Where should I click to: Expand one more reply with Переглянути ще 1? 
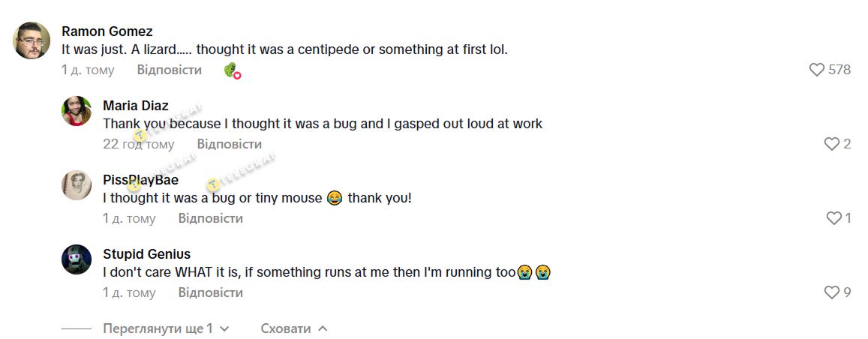(166, 328)
